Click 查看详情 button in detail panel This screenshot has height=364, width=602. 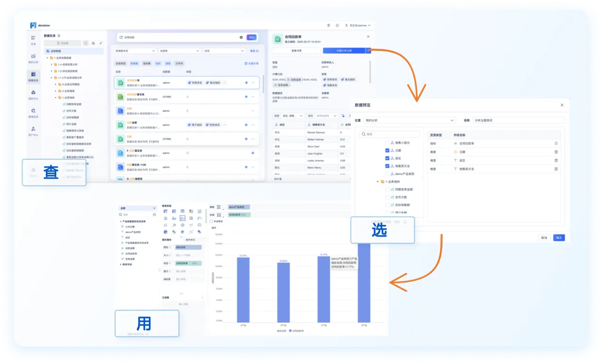[x=296, y=50]
